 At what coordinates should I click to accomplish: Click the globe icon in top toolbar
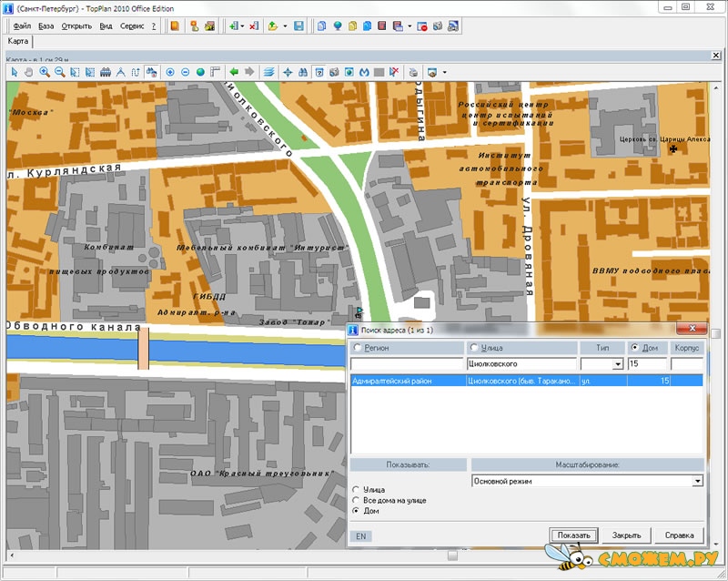pos(338,26)
